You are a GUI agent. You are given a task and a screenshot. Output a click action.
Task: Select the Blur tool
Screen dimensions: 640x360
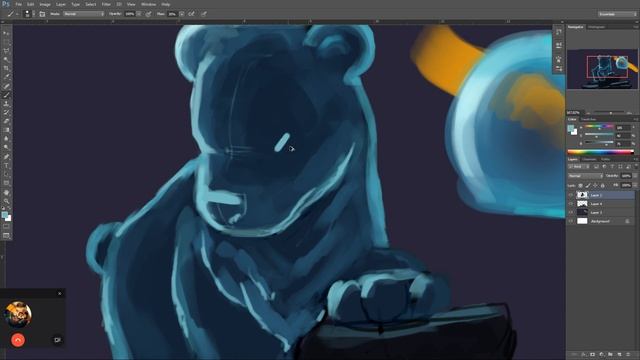point(6,139)
